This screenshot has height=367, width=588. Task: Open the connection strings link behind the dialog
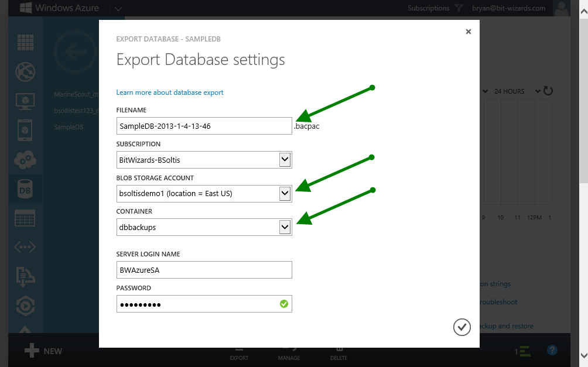coord(495,284)
